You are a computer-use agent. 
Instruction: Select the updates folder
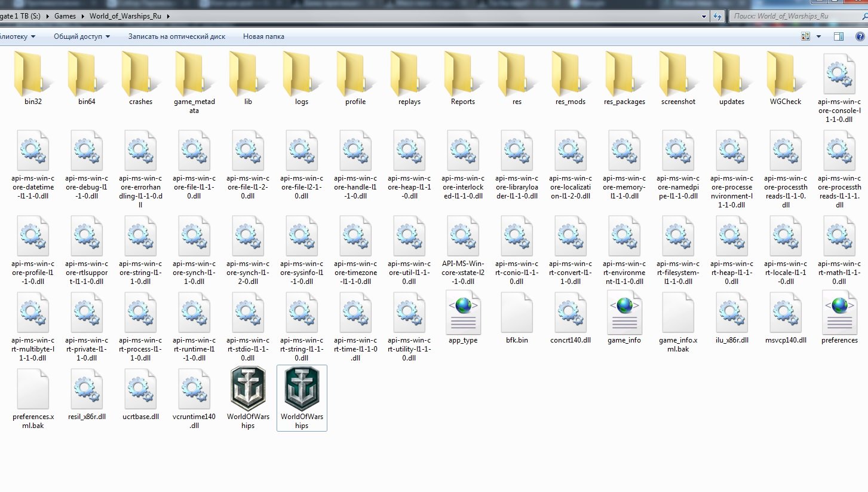(732, 80)
